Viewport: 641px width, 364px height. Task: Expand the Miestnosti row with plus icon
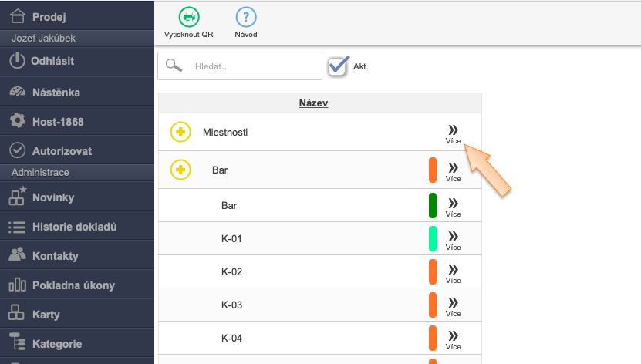(x=180, y=132)
